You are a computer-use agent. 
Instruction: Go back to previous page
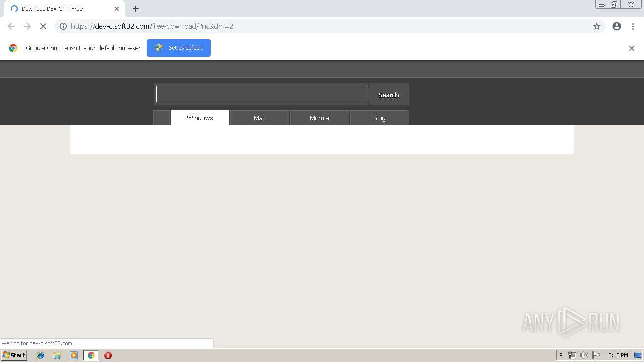tap(11, 26)
